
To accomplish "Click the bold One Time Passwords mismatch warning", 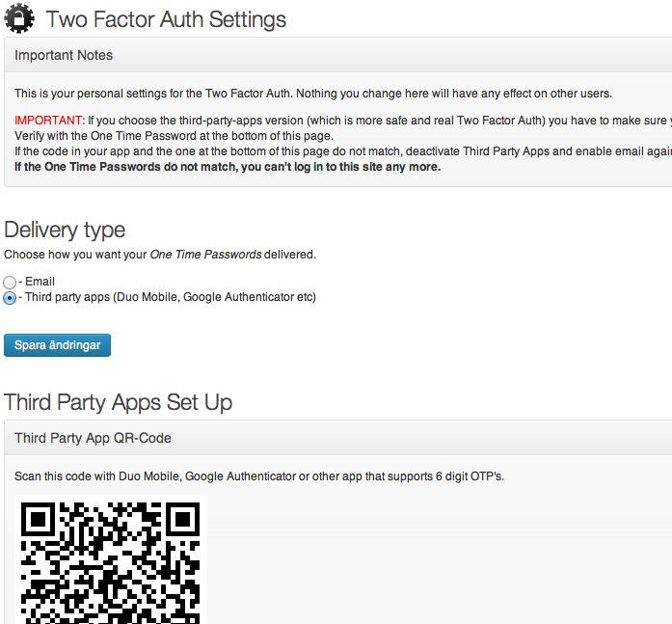I will click(x=228, y=167).
